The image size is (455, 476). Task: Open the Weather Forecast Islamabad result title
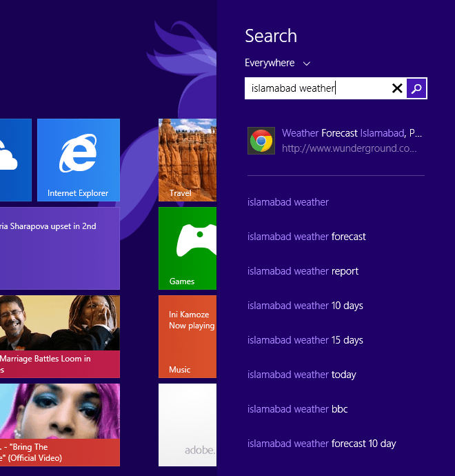[352, 133]
